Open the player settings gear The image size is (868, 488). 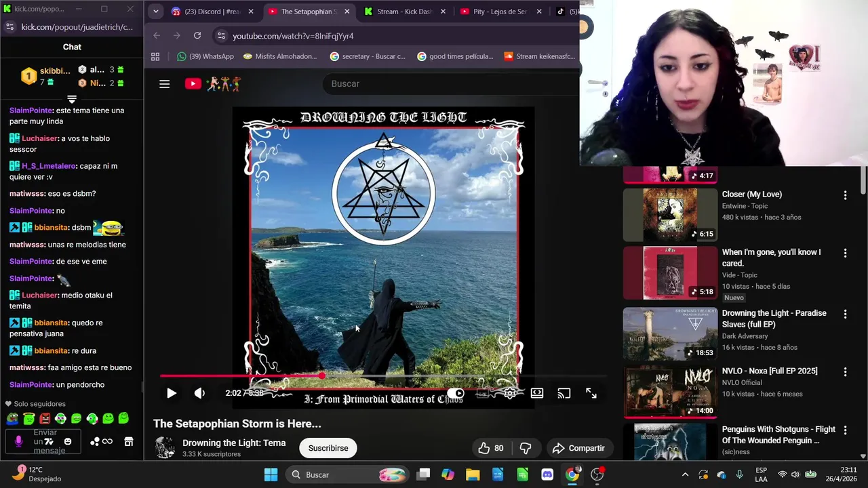click(x=510, y=393)
